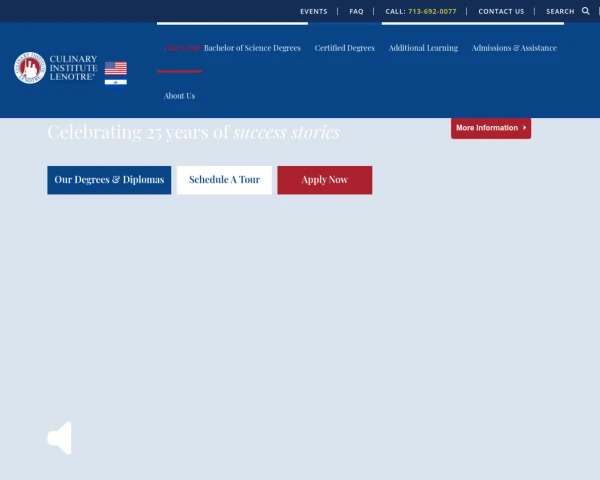Screen dimensions: 600x480
Task: Click the Culinary Institute Lenotre text wordmark
Action: [73, 68]
